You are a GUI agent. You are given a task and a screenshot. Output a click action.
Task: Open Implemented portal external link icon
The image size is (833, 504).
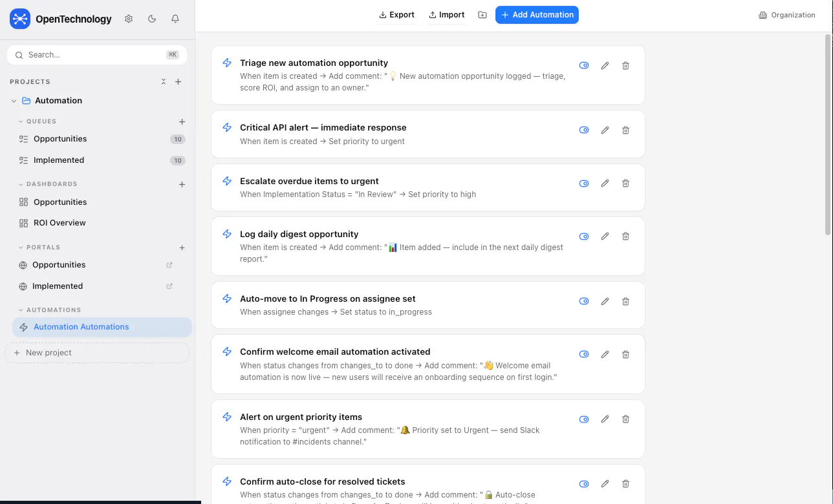coord(169,286)
